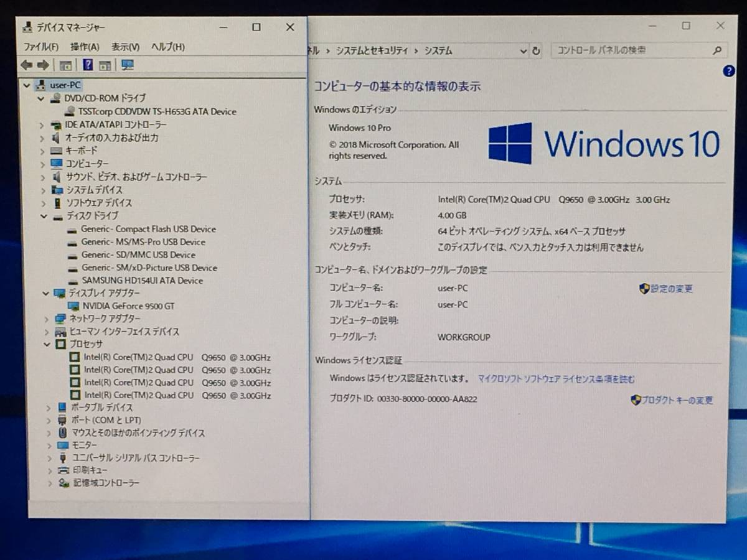This screenshot has height=560, width=747.
Task: Open the ヘルプ(H) menu
Action: [168, 47]
